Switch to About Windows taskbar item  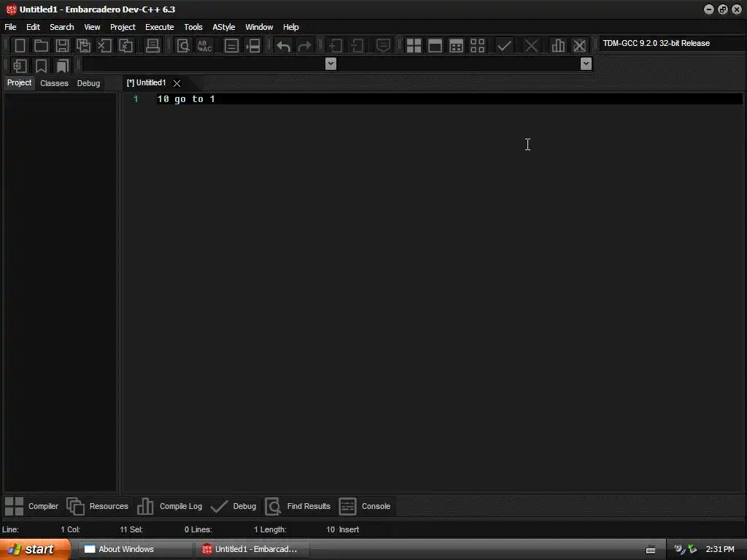pos(135,549)
